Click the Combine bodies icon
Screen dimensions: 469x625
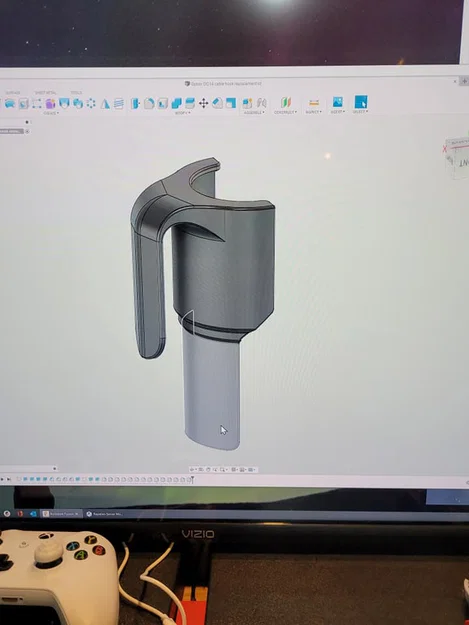(176, 104)
